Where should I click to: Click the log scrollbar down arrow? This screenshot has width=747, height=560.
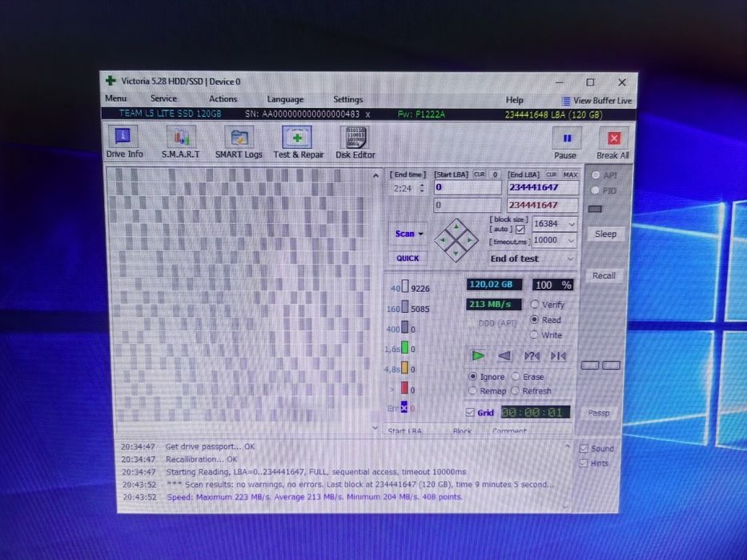point(565,506)
